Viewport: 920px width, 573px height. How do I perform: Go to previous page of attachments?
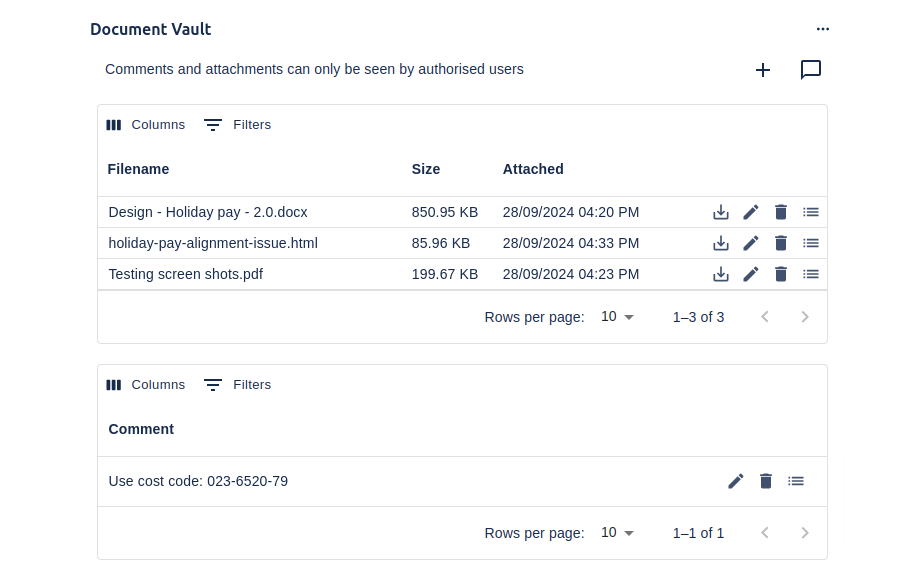765,317
